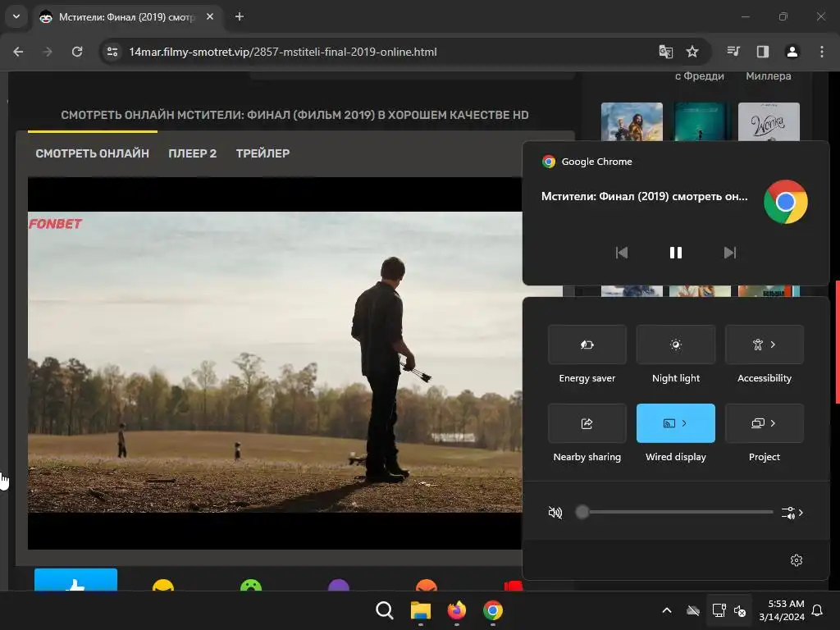Open all settings gear in quick panel

pos(796,559)
